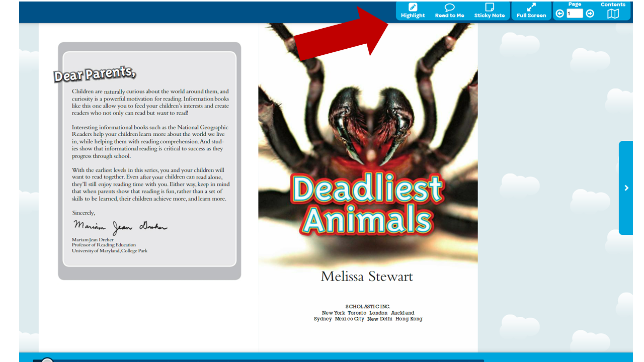
Task: Click the progress slider handle at bottom
Action: (47, 360)
